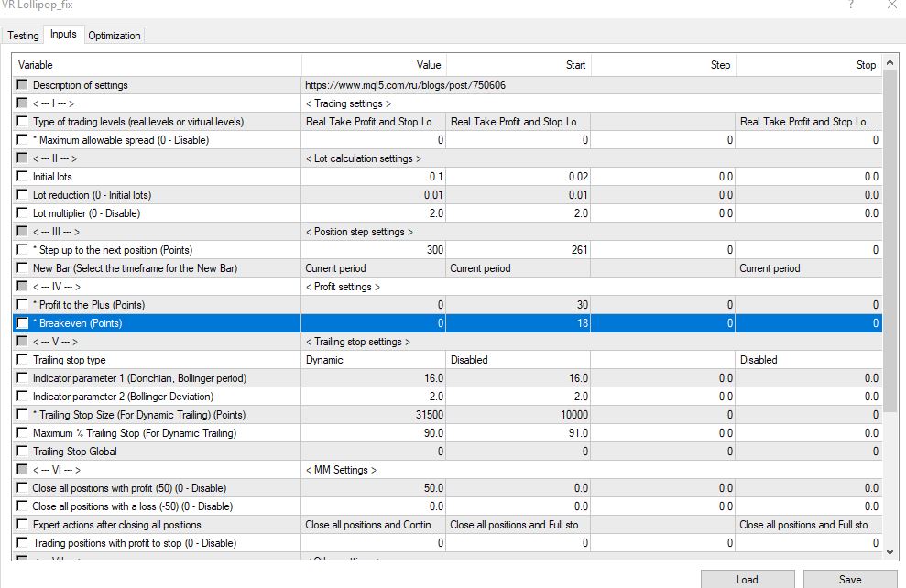Tick the Initial lots checkbox

point(22,176)
